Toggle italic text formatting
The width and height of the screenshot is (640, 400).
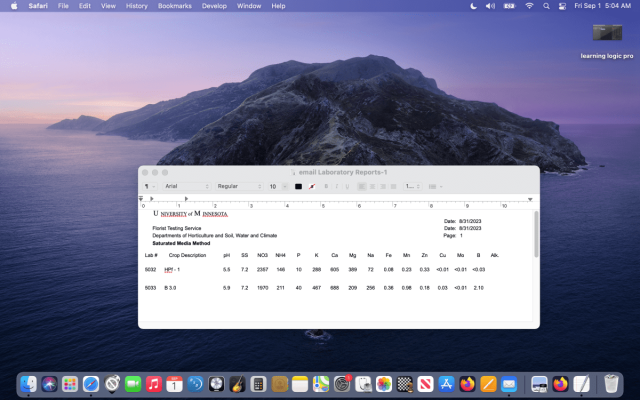point(336,187)
